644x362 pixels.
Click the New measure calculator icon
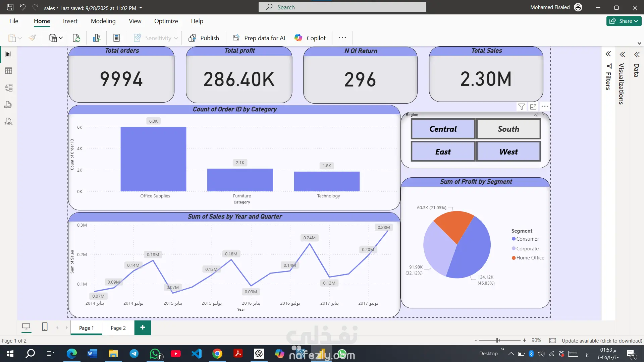[116, 38]
